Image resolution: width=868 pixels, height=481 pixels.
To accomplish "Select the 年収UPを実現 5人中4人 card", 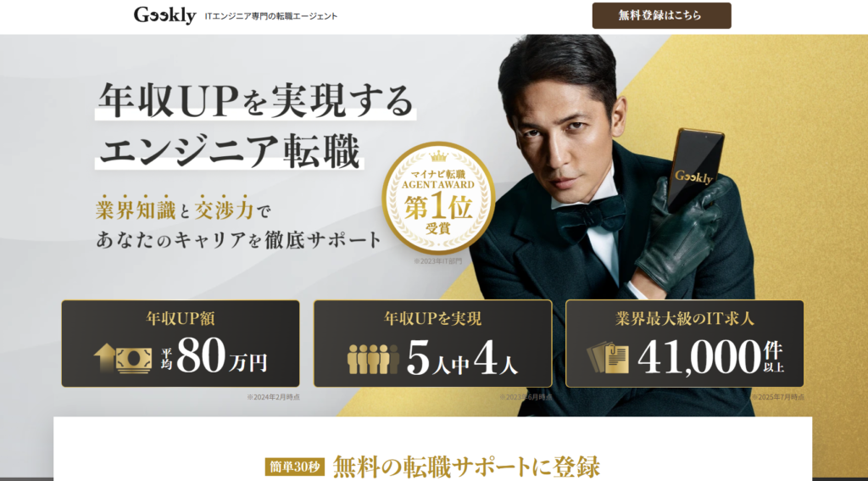I will click(433, 344).
